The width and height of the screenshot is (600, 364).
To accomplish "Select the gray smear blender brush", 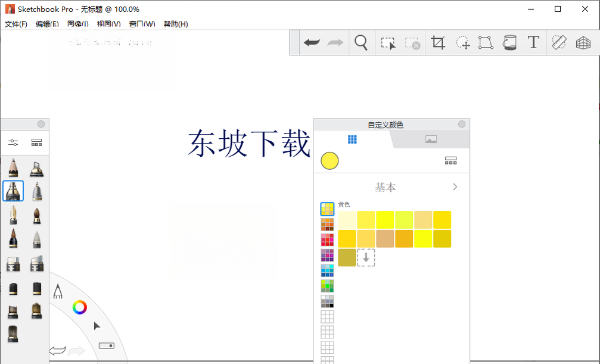I will click(x=37, y=239).
